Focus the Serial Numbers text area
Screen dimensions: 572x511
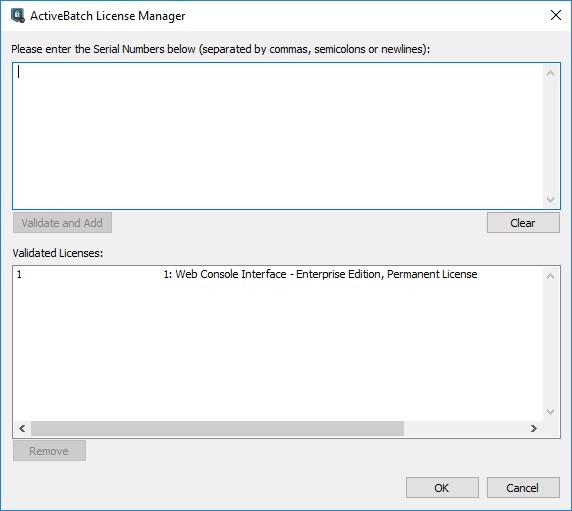tap(278, 136)
